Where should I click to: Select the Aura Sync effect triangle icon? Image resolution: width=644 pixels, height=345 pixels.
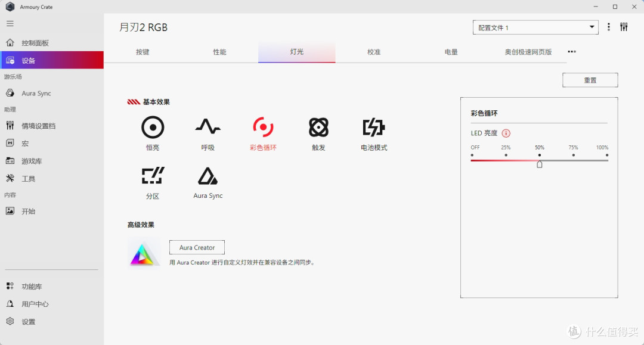point(208,176)
